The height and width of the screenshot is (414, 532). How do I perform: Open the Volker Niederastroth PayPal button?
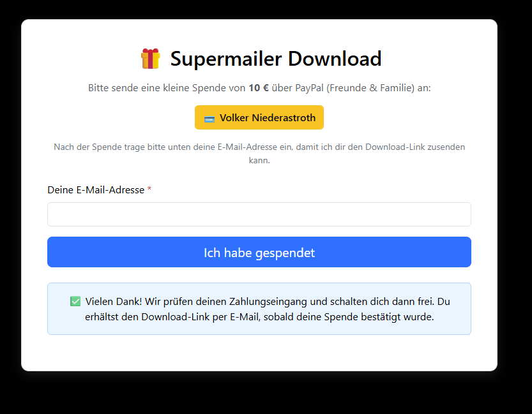(x=259, y=117)
